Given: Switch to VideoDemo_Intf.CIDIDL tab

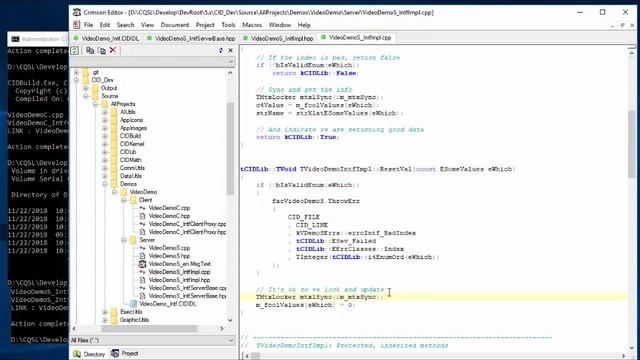Looking at the screenshot, I should (x=106, y=38).
